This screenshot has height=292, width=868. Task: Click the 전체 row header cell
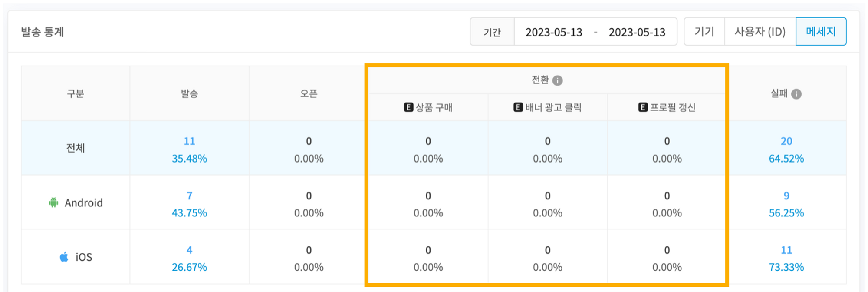pyautogui.click(x=75, y=148)
